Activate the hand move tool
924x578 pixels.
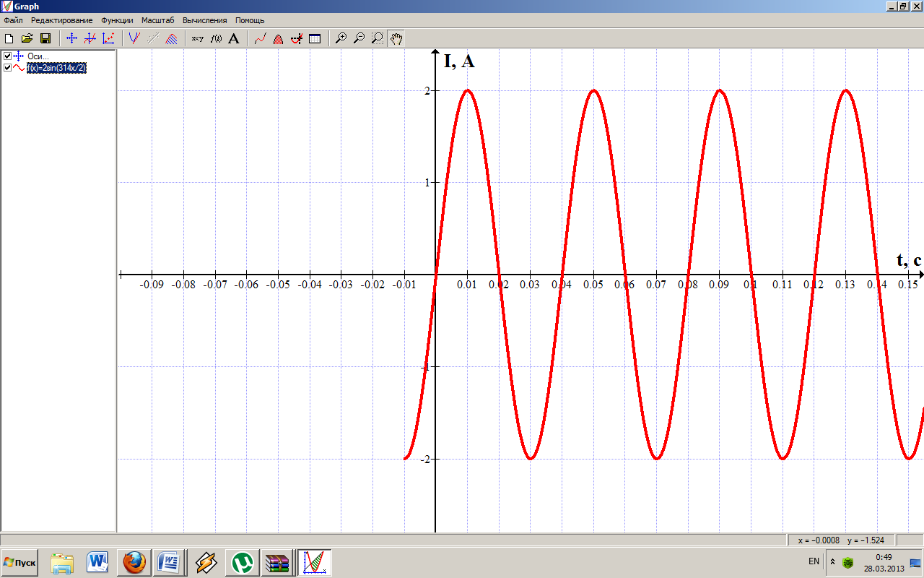point(396,39)
